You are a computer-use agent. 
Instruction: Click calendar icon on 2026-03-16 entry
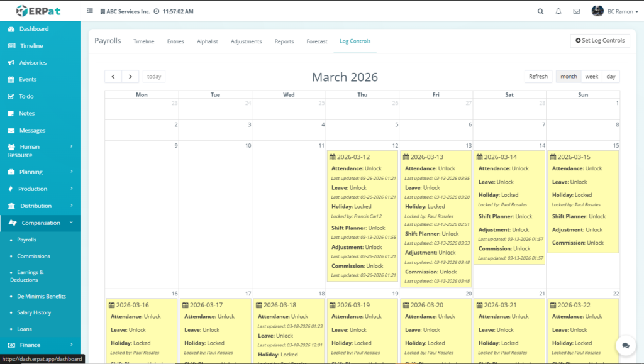click(112, 306)
